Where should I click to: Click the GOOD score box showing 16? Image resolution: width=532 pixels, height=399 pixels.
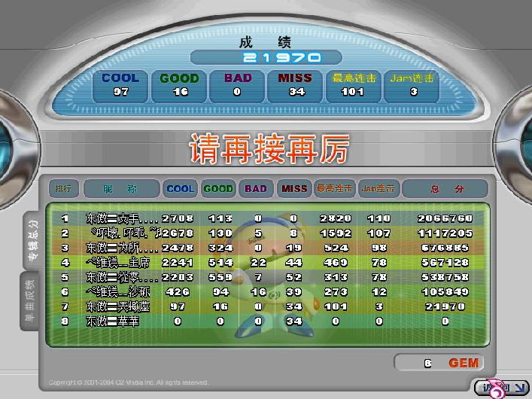click(180, 84)
